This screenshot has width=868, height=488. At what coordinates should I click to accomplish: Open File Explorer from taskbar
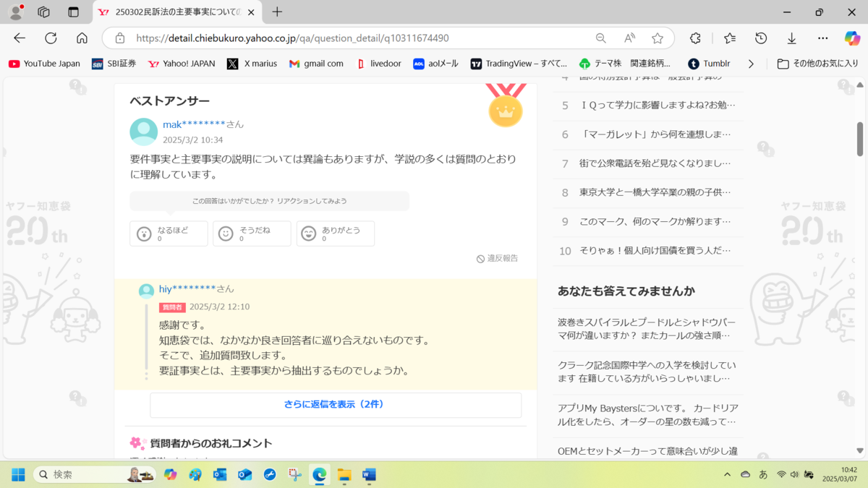point(344,475)
